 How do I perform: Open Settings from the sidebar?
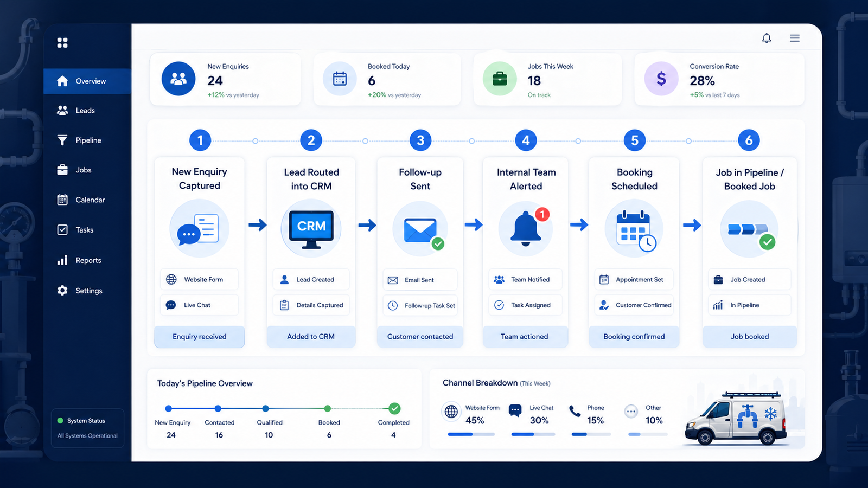pyautogui.click(x=87, y=291)
